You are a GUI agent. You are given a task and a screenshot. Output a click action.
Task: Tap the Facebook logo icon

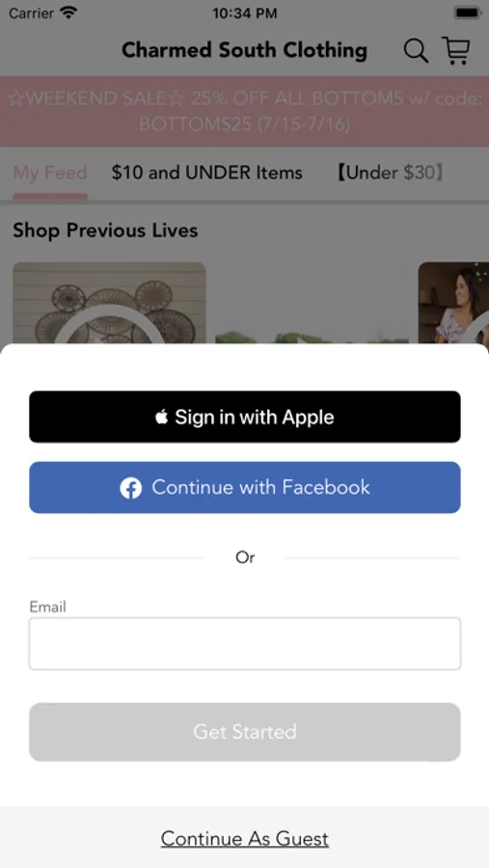131,488
